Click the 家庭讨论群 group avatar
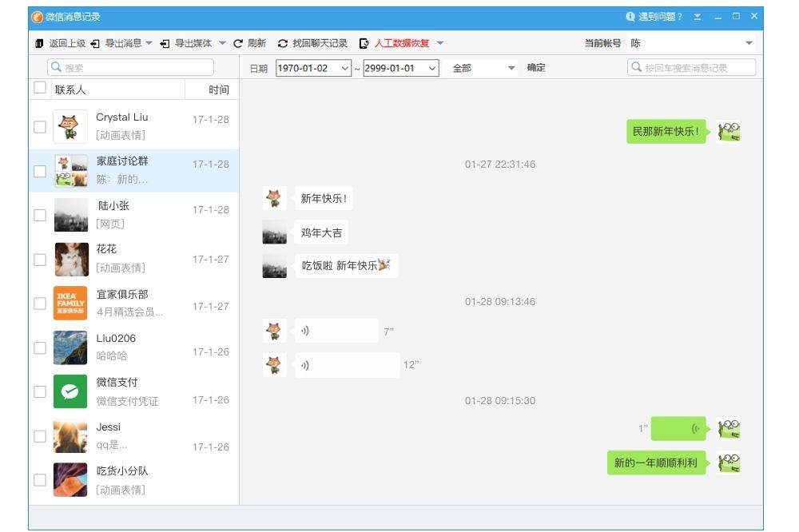Viewport: 799px width, 532px height. pos(71,171)
